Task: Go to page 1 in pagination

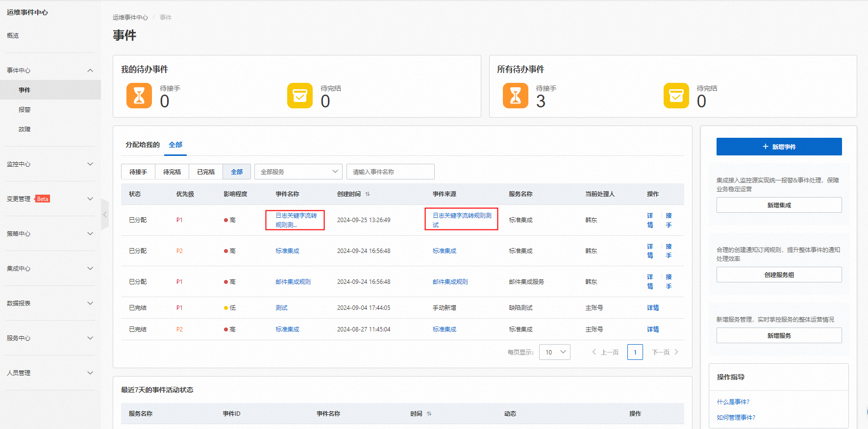Action: click(635, 352)
